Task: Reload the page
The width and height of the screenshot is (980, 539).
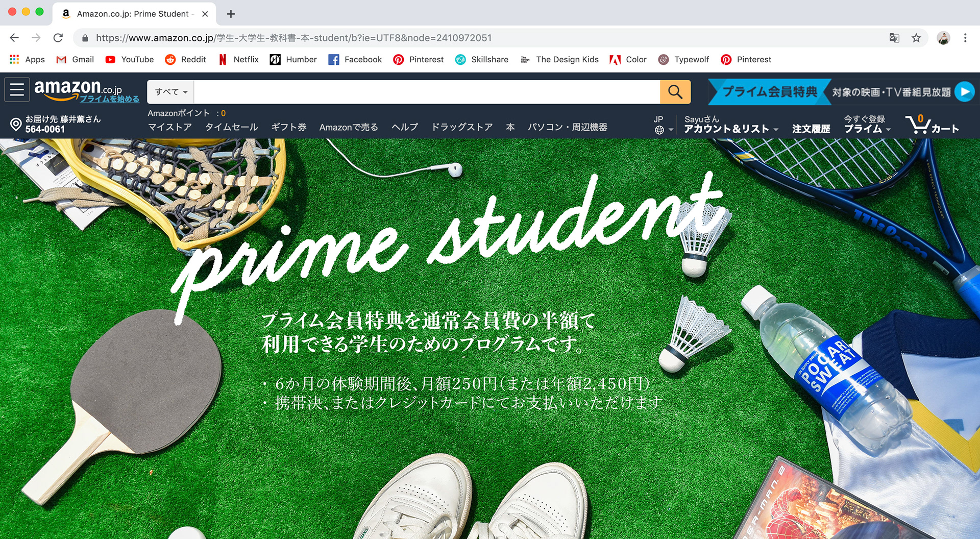Action: pyautogui.click(x=58, y=38)
